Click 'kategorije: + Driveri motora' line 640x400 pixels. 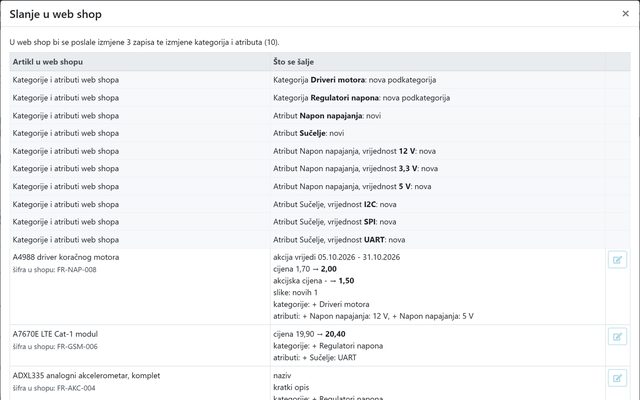click(321, 304)
